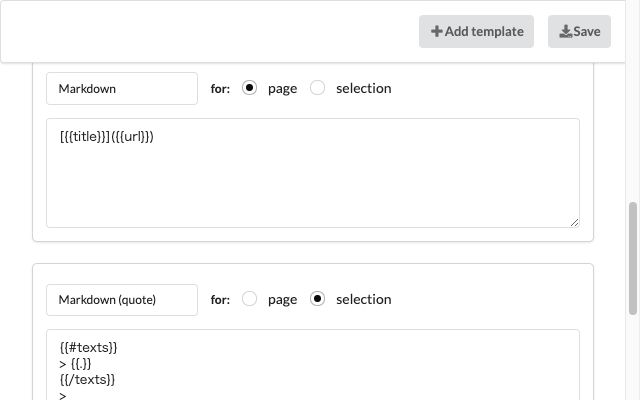This screenshot has width=640, height=400.
Task: Grab the Markdown textarea resize handle
Action: pos(574,222)
